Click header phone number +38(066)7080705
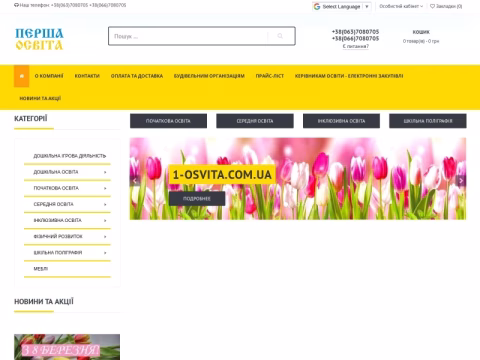 click(355, 39)
